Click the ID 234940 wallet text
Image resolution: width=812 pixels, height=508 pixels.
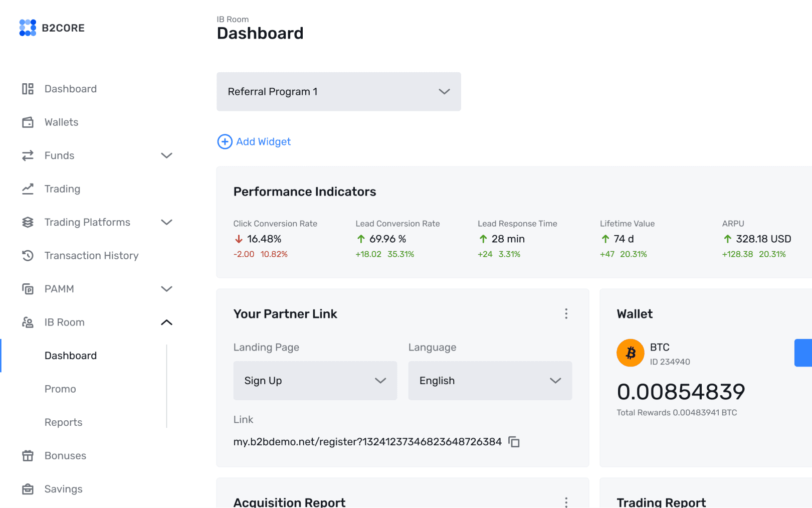[x=670, y=362]
